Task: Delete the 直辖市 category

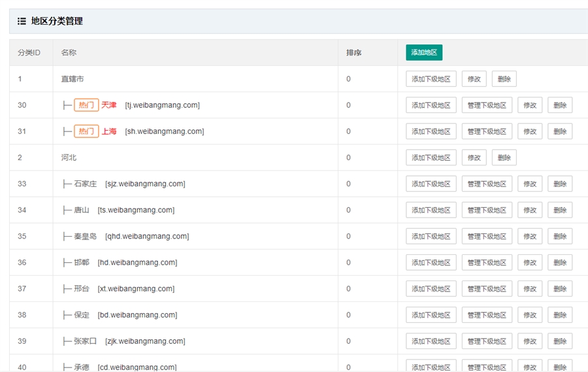Action: 504,79
